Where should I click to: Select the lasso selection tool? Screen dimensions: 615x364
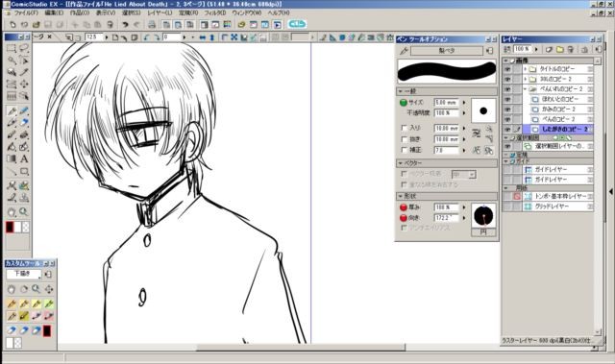coord(24,49)
